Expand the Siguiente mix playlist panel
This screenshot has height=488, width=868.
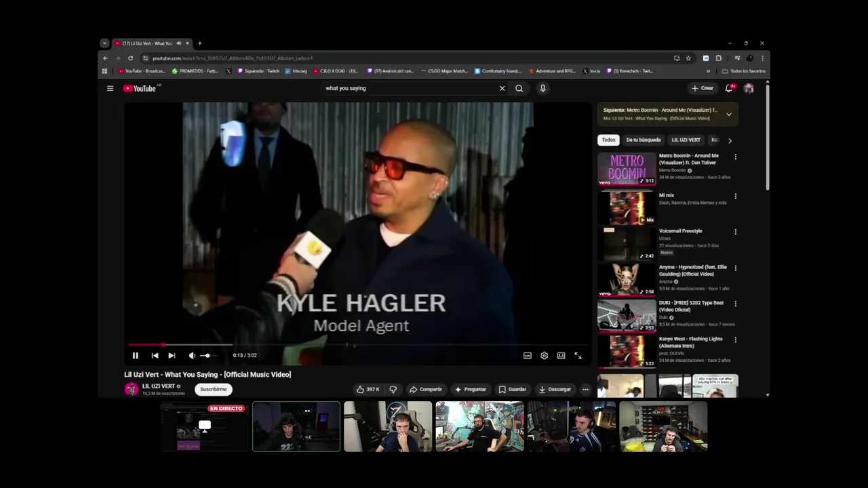[x=729, y=114]
